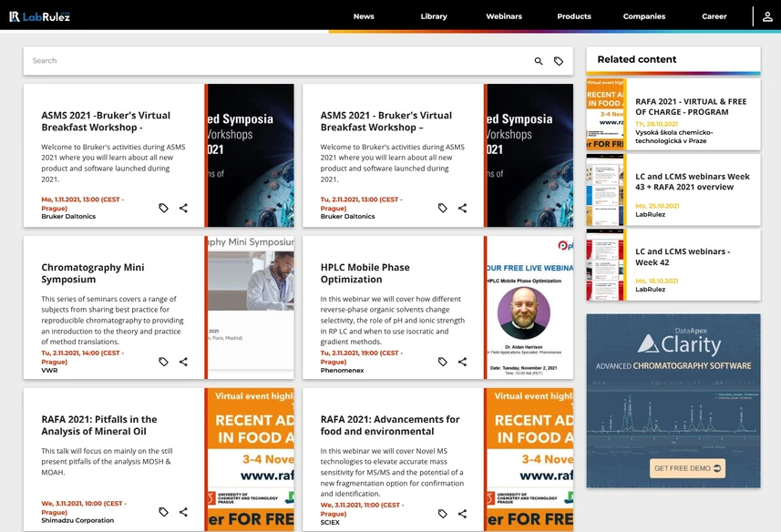
Task: Open LC and LCMS webinars - Week 42 item
Action: (x=683, y=257)
